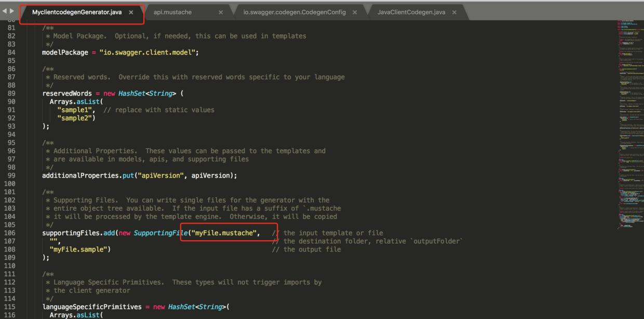The height and width of the screenshot is (319, 644).
Task: Close the JavaClientCodegen.java tab
Action: tap(454, 12)
